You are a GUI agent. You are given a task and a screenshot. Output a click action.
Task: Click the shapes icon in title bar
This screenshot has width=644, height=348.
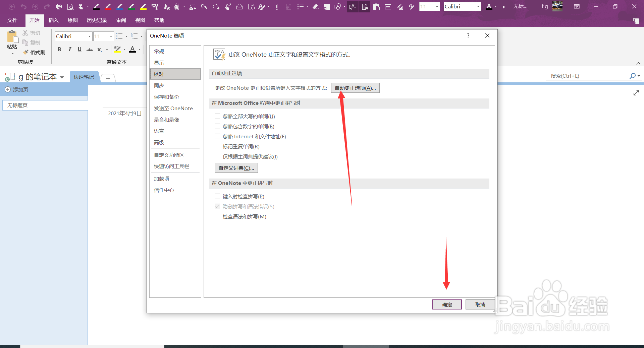337,6
